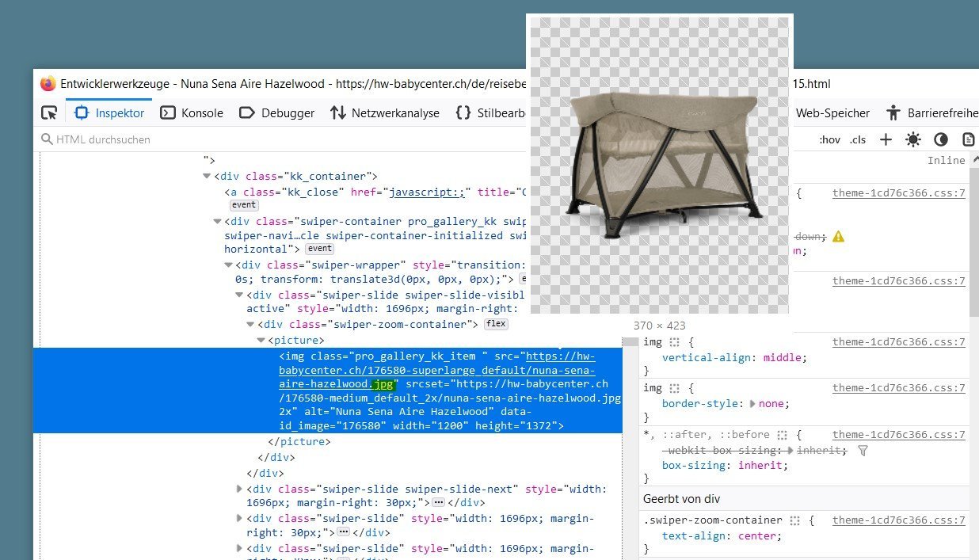Screen dimensions: 979x560
Task: Expand swiper-slide div below swiper-slide-next
Action: (x=240, y=518)
